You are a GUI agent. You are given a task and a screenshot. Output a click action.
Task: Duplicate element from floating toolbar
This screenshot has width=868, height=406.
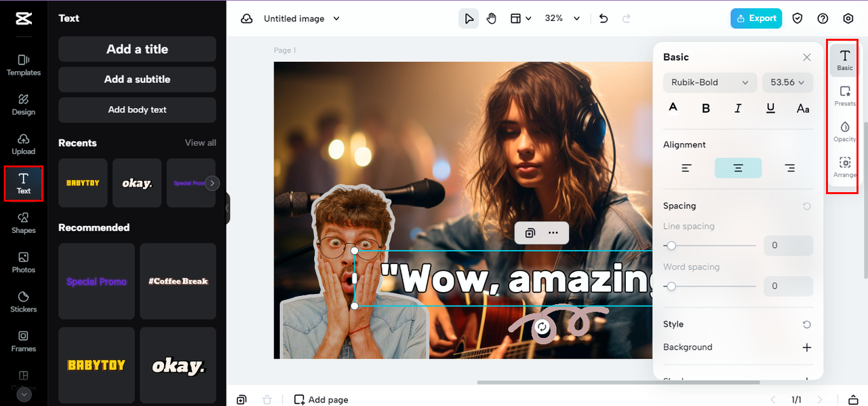click(x=530, y=233)
